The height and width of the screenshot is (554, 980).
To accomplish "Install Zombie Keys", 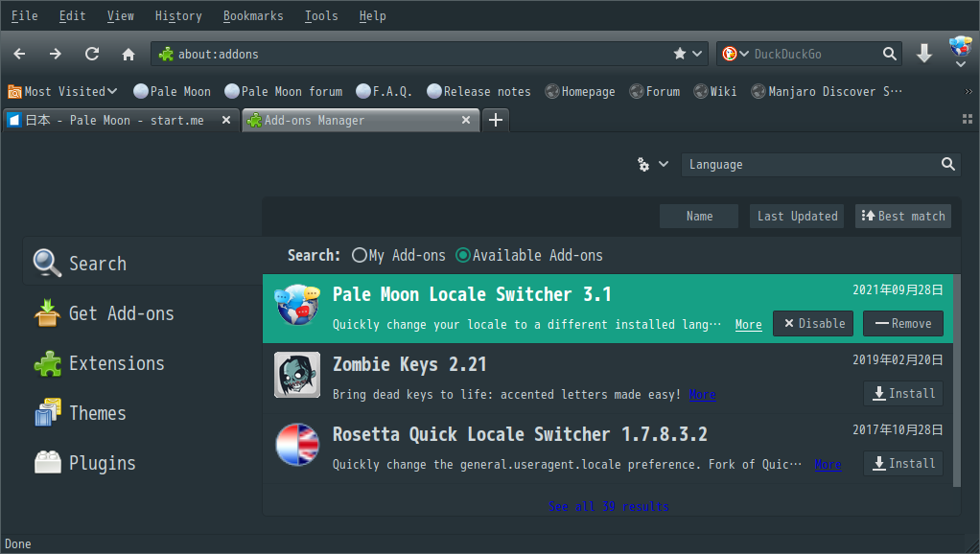I will 903,394.
